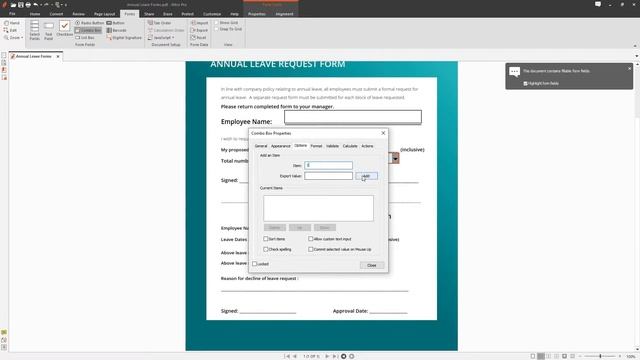Click the Print quick-access icon
Image resolution: width=640 pixels, height=360 pixels.
point(28,5)
